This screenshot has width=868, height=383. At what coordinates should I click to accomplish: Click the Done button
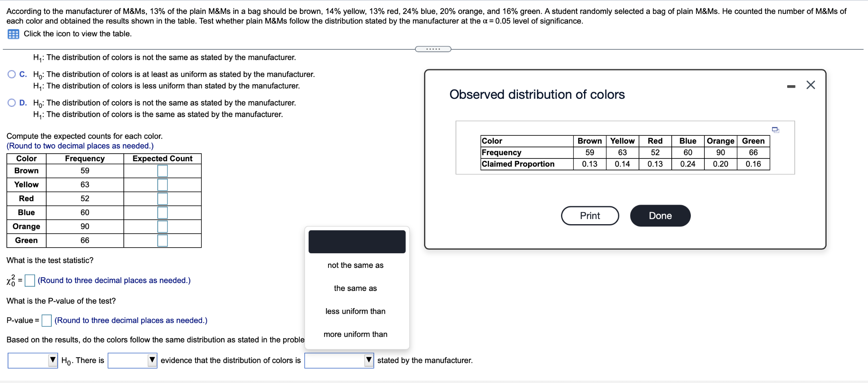pos(660,216)
